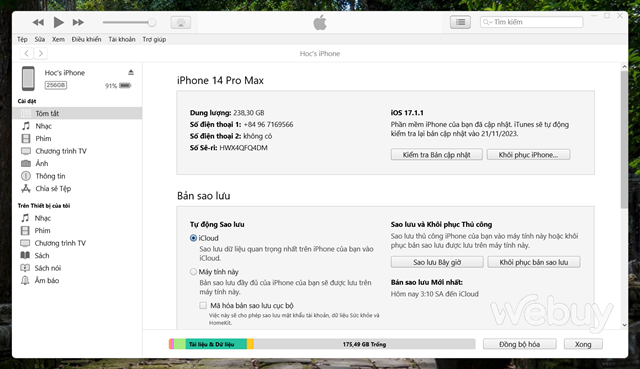640x369 pixels.
Task: Click the 256GB capacity badge
Action: pos(56,85)
